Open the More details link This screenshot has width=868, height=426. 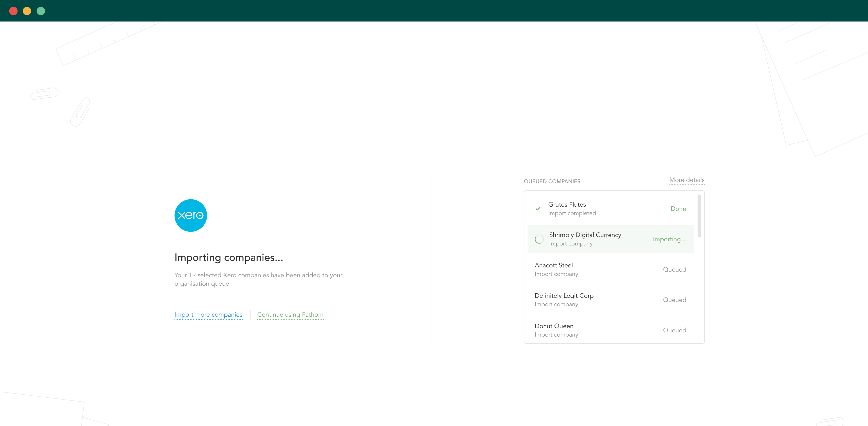tap(686, 180)
